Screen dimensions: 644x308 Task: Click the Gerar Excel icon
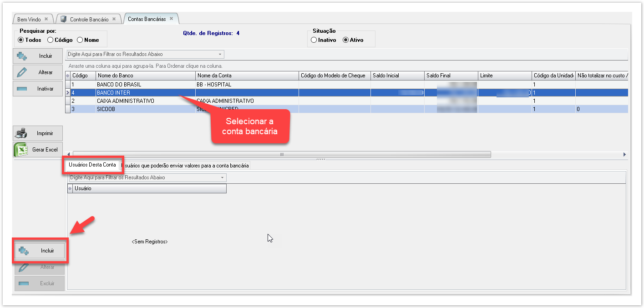coord(20,150)
